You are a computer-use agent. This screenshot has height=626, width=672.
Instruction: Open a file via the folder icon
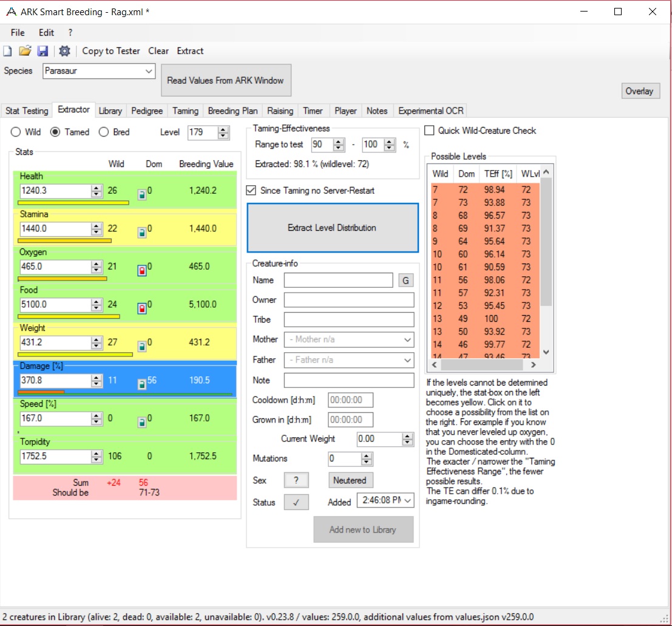25,51
